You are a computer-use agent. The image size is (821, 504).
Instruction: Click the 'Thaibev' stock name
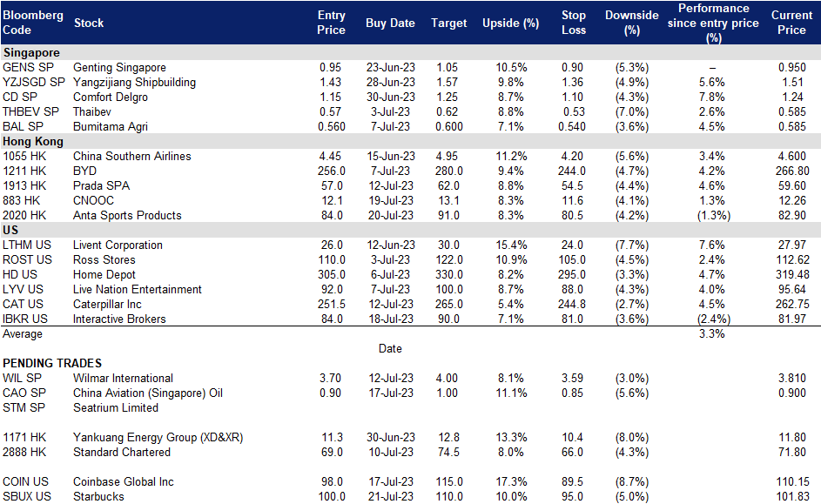coord(92,111)
